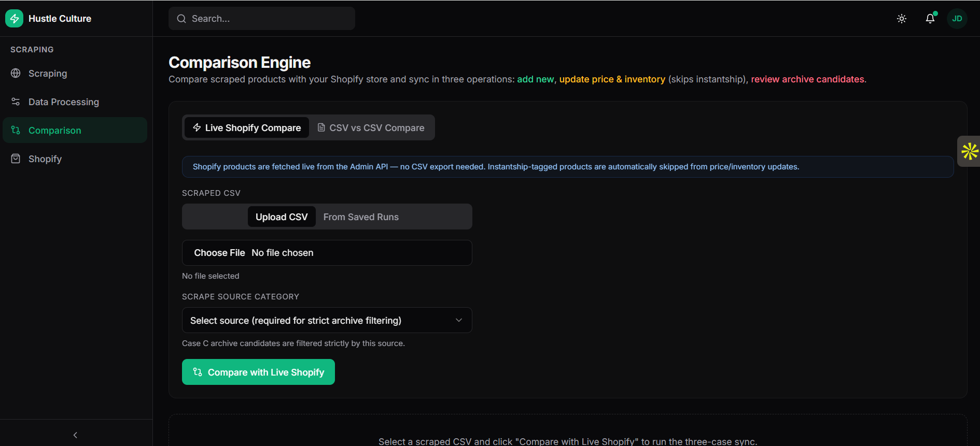The width and height of the screenshot is (980, 446).
Task: Open Data Processing page from sidebar
Action: click(75, 102)
